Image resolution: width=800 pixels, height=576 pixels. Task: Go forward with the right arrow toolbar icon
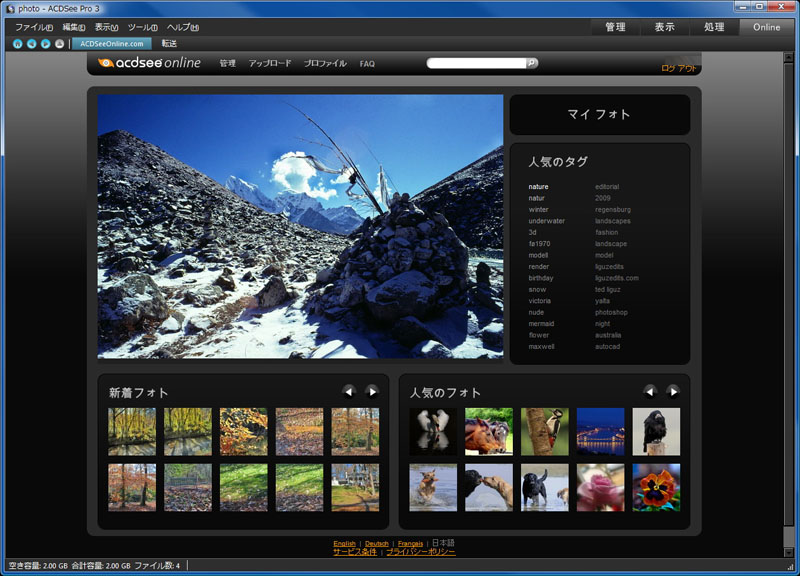[x=45, y=44]
